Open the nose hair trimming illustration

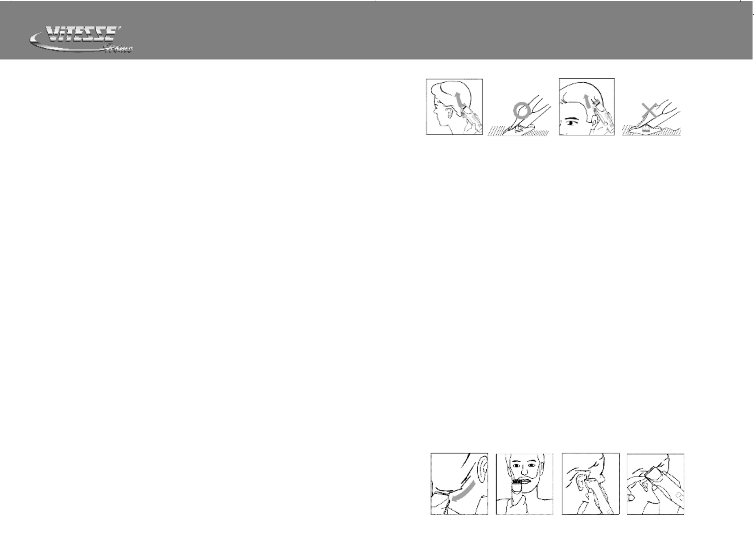pyautogui.click(x=656, y=484)
